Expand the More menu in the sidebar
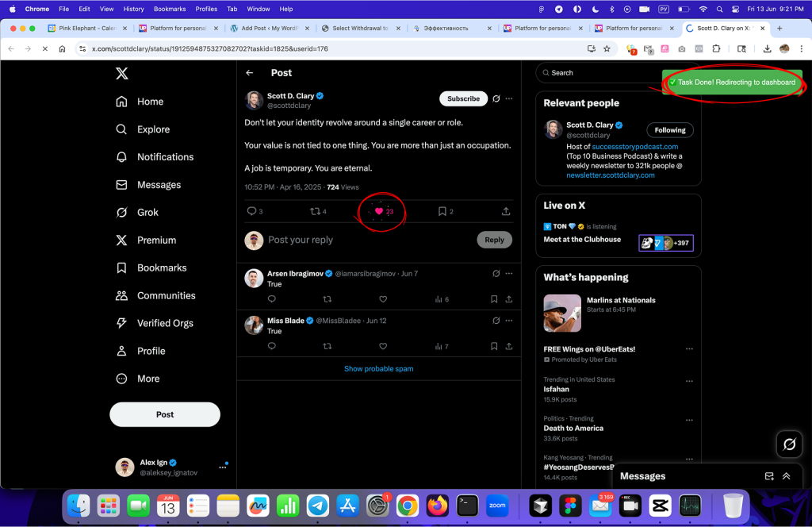 (137, 379)
